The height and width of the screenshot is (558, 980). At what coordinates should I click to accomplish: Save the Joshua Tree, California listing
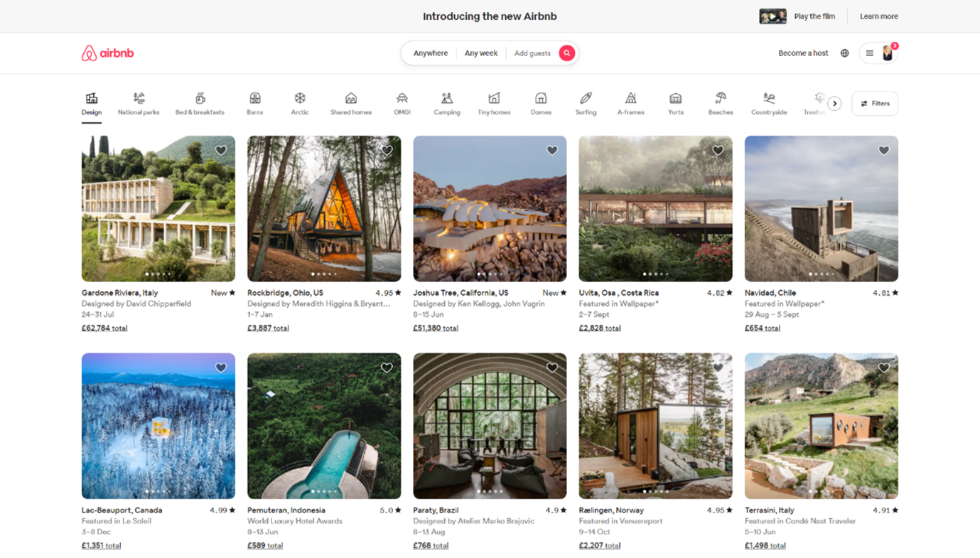pyautogui.click(x=552, y=150)
